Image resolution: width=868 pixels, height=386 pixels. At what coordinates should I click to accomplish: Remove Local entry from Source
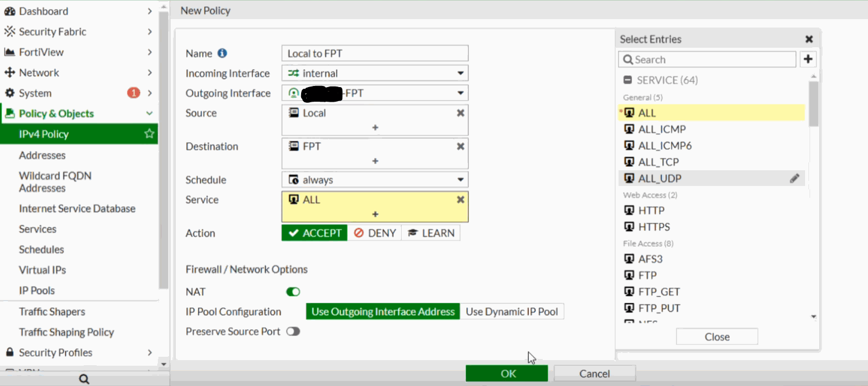pos(460,113)
